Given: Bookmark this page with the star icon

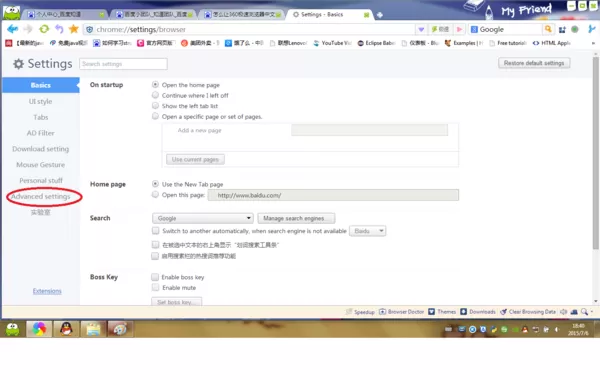Looking at the screenshot, I should coord(73,29).
